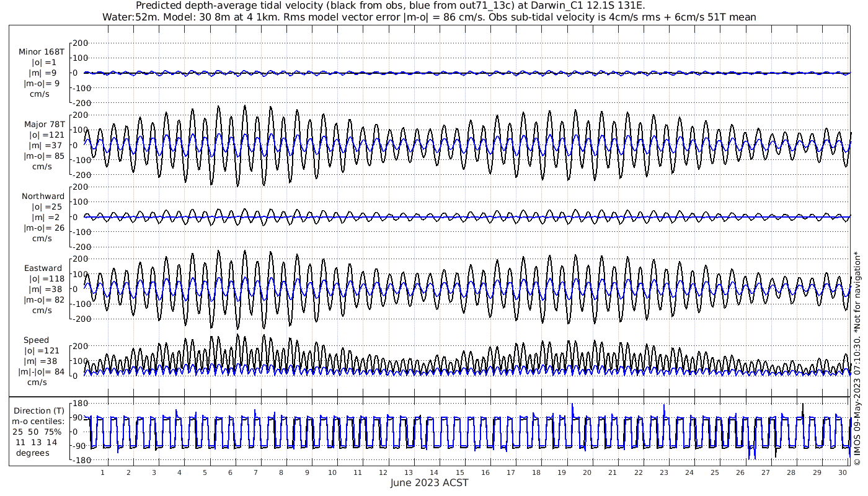Click the '|m-o|= 26' value under Northward

click(43, 228)
